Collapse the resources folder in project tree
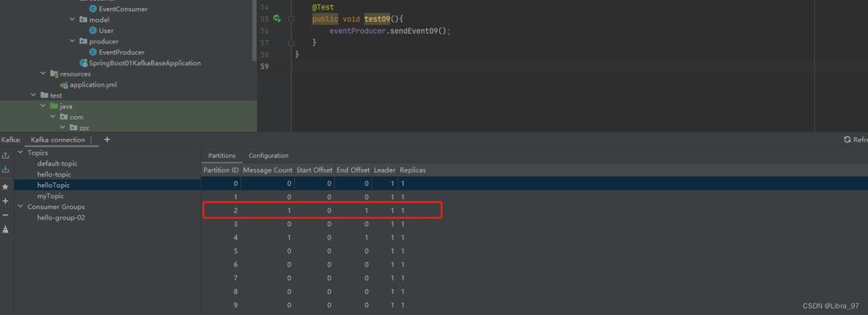868x315 pixels. (x=43, y=74)
